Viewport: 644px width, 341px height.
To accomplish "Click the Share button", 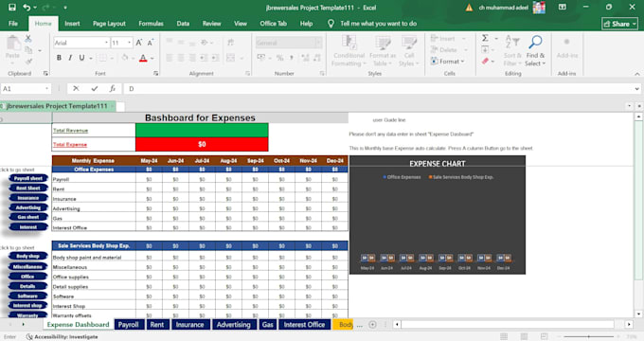I will pyautogui.click(x=619, y=24).
